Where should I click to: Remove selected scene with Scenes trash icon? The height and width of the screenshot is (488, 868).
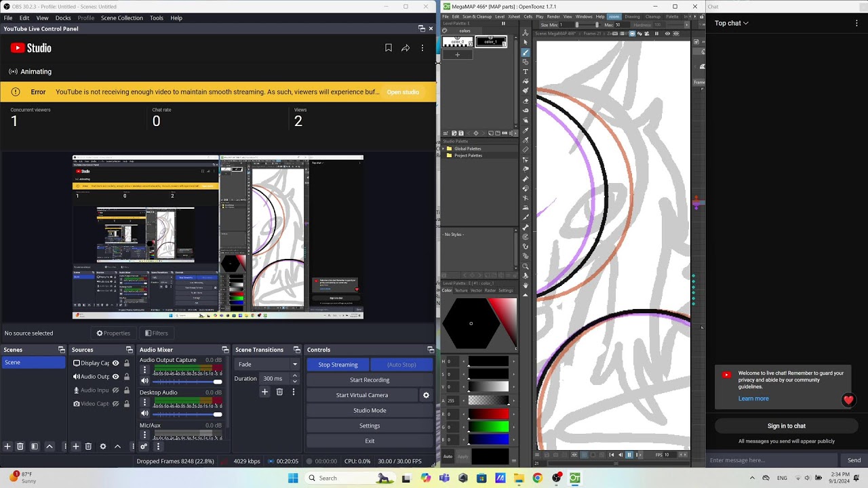pyautogui.click(x=20, y=447)
